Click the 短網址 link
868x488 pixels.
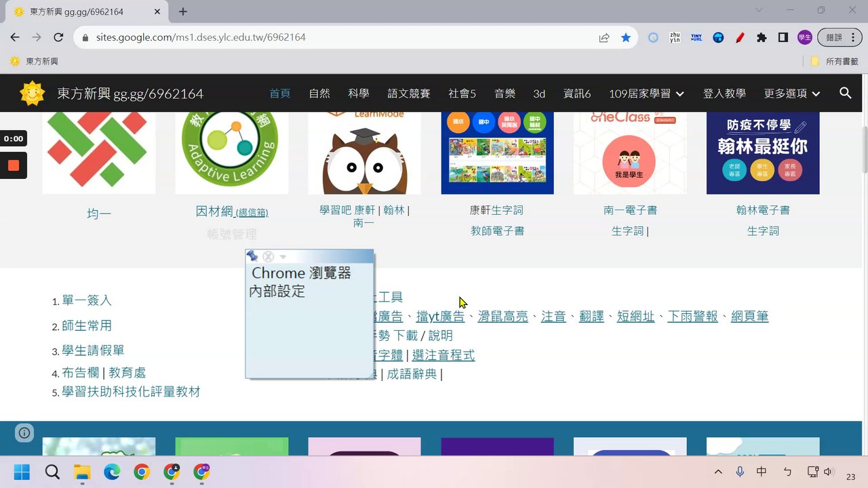click(635, 317)
